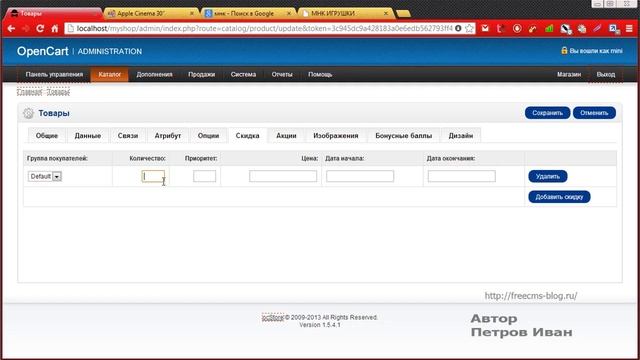The height and width of the screenshot is (360, 640).
Task: Select the Скидка tab
Action: click(247, 136)
